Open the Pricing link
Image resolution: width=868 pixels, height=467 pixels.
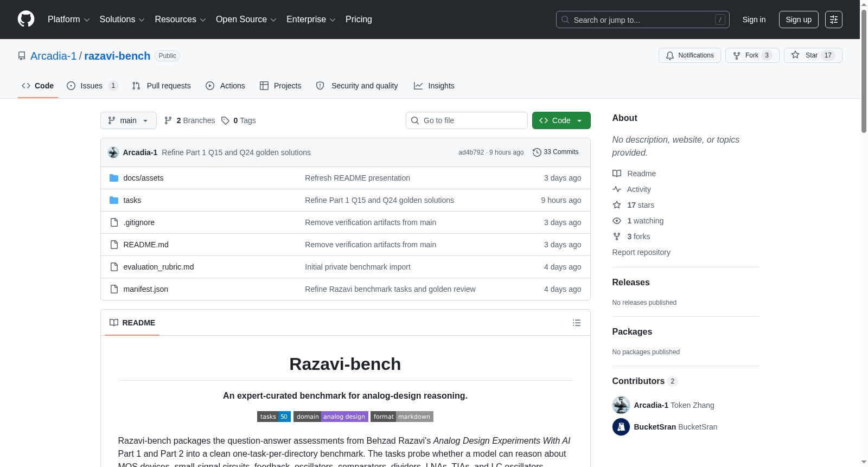[359, 20]
